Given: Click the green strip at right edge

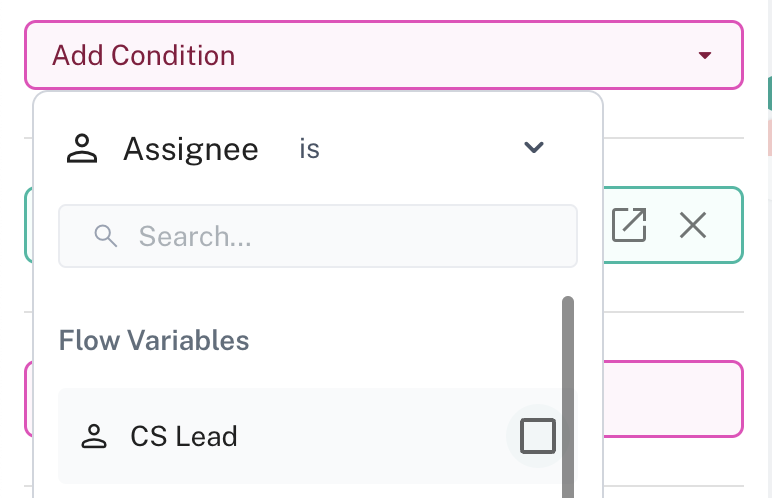Looking at the screenshot, I should click(x=768, y=93).
